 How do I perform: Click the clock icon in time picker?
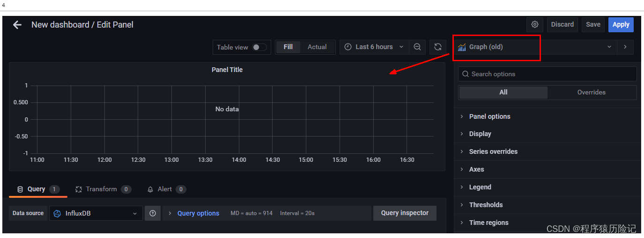[x=348, y=47]
